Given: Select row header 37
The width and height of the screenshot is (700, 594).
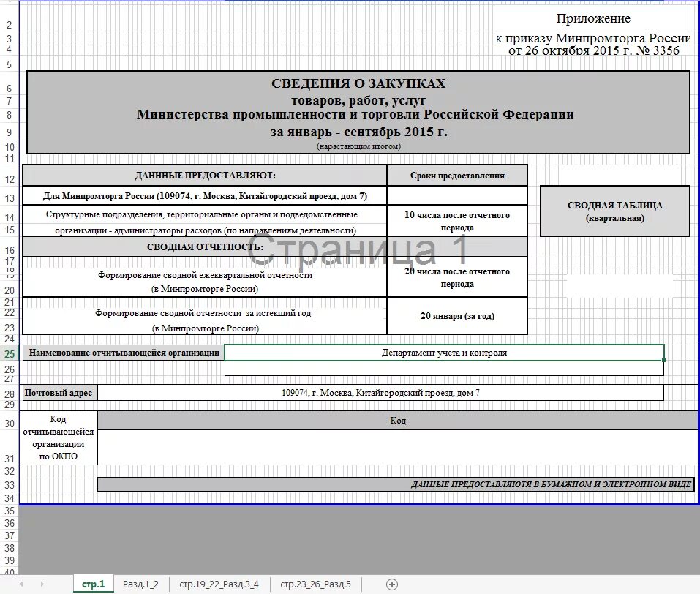Looking at the screenshot, I should tap(10, 535).
